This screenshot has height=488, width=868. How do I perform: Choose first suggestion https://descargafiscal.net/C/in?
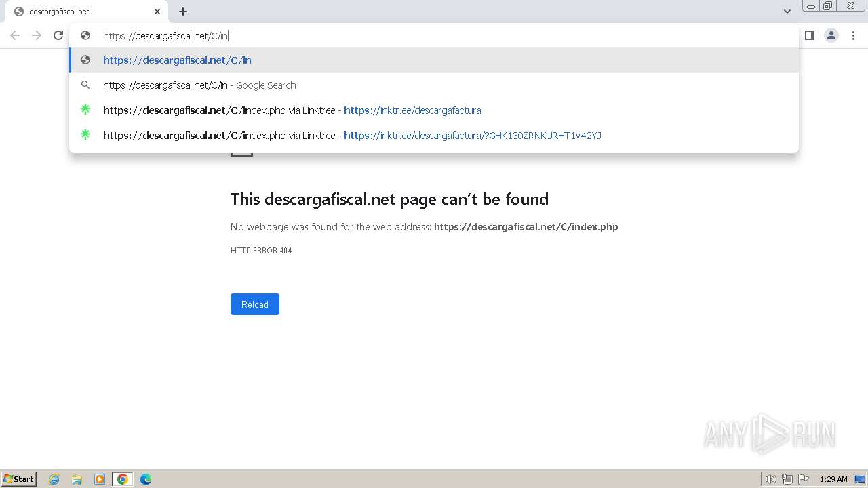434,60
